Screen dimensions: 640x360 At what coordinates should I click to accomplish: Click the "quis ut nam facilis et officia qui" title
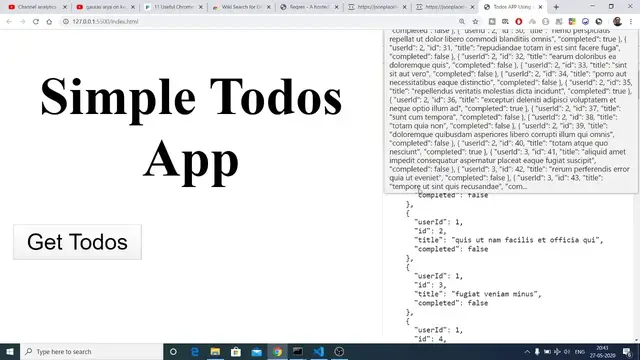point(527,240)
